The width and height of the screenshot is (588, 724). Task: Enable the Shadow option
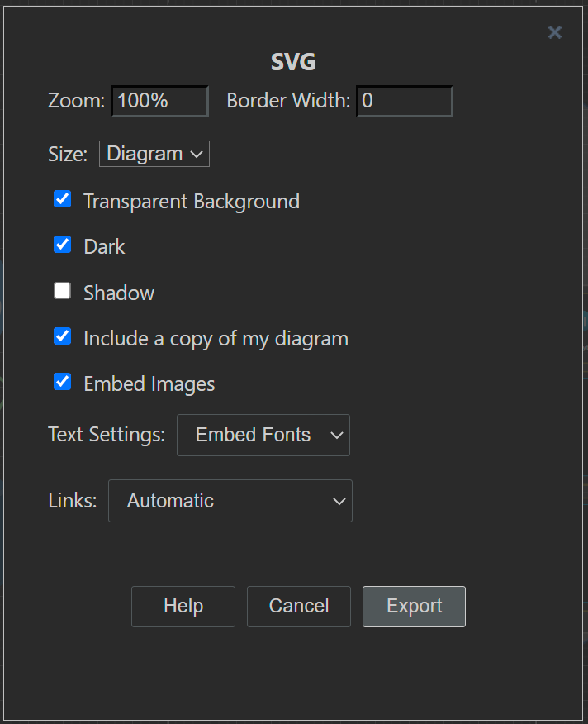[62, 290]
